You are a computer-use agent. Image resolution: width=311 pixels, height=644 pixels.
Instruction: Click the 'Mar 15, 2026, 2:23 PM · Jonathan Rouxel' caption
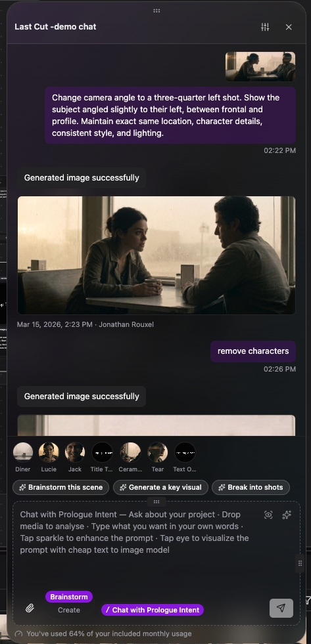(x=85, y=324)
